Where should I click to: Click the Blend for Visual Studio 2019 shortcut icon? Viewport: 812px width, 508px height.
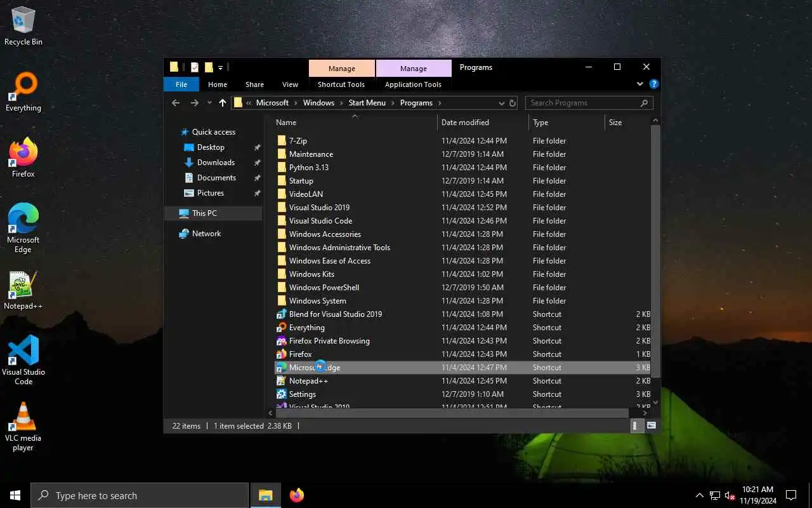(x=282, y=314)
